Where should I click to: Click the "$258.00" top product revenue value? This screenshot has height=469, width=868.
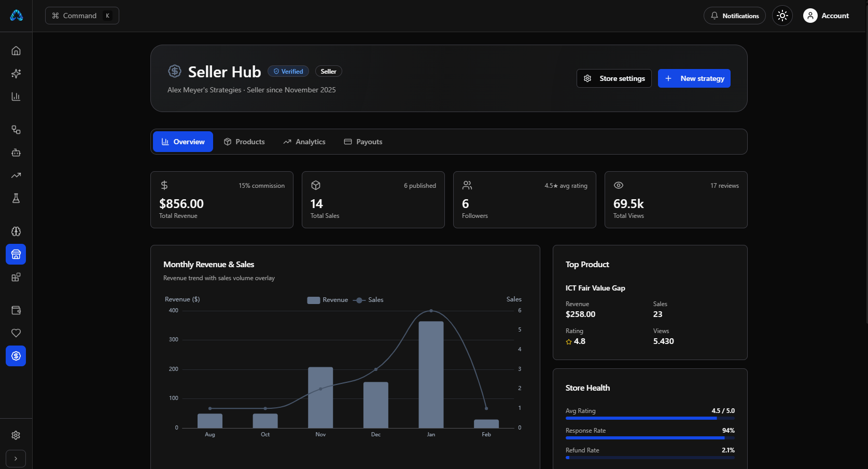point(581,314)
